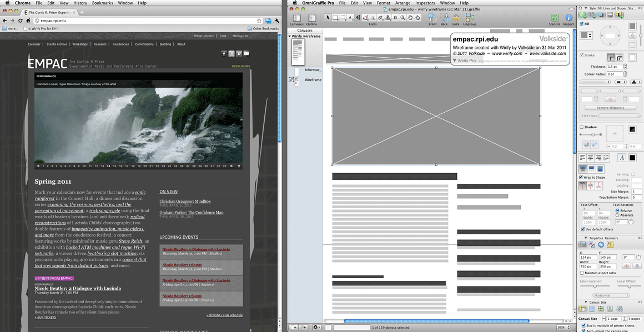Collapse the Wirify wireframe canvas group
Image resolution: width=644 pixels, height=332 pixels.
[x=290, y=36]
